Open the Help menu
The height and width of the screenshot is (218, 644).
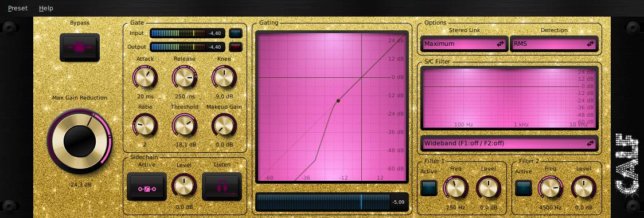(46, 8)
